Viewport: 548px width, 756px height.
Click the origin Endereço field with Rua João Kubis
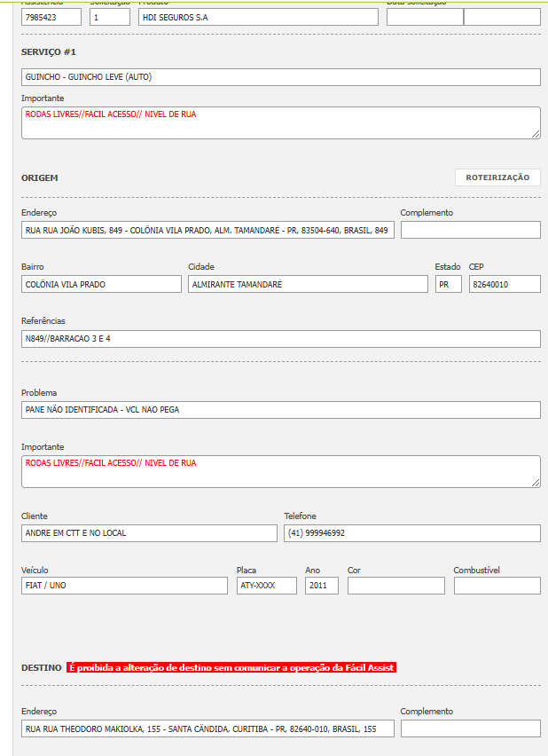coord(207,231)
